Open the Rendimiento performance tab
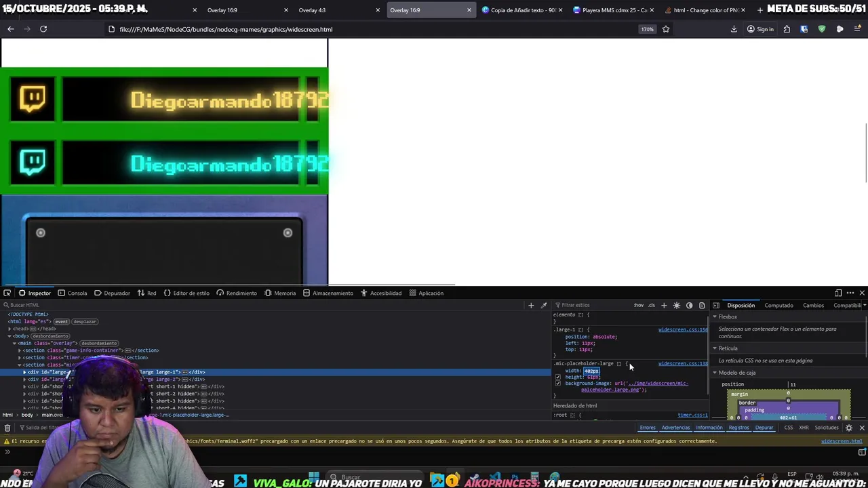Image resolution: width=868 pixels, height=488 pixels. point(237,293)
